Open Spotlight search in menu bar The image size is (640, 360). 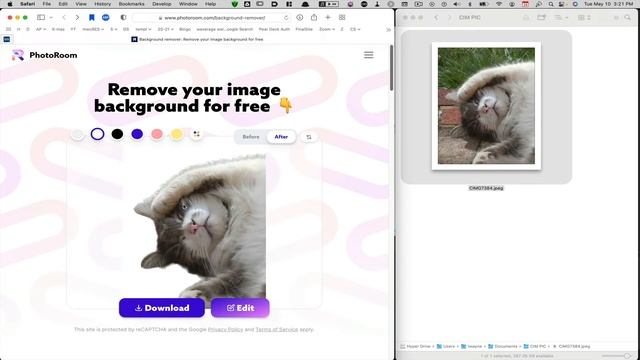tap(551, 4)
